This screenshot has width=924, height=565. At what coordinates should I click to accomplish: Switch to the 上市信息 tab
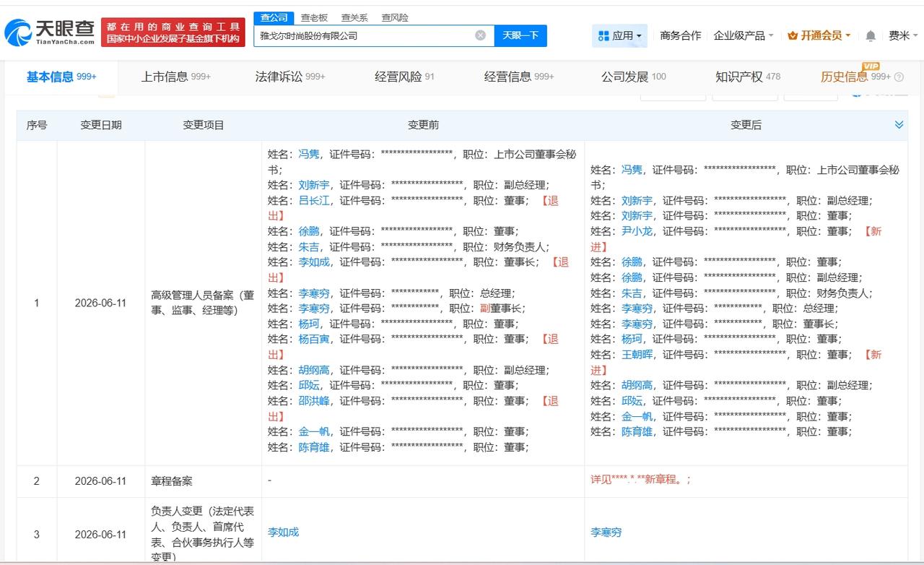pos(175,77)
